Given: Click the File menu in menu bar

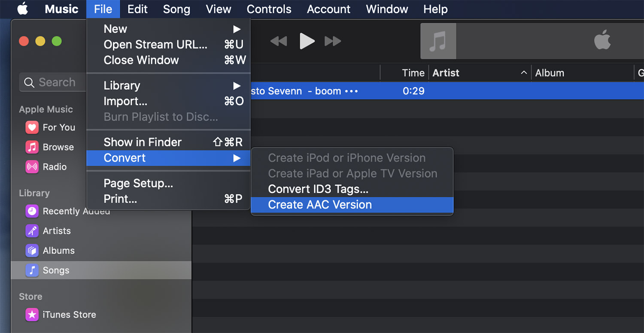Looking at the screenshot, I should coord(103,9).
